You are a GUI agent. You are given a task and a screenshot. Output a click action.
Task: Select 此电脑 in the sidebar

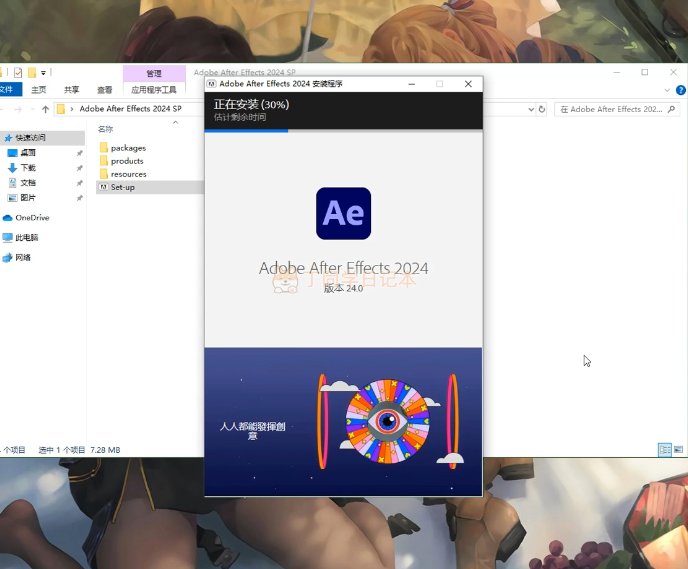26,238
